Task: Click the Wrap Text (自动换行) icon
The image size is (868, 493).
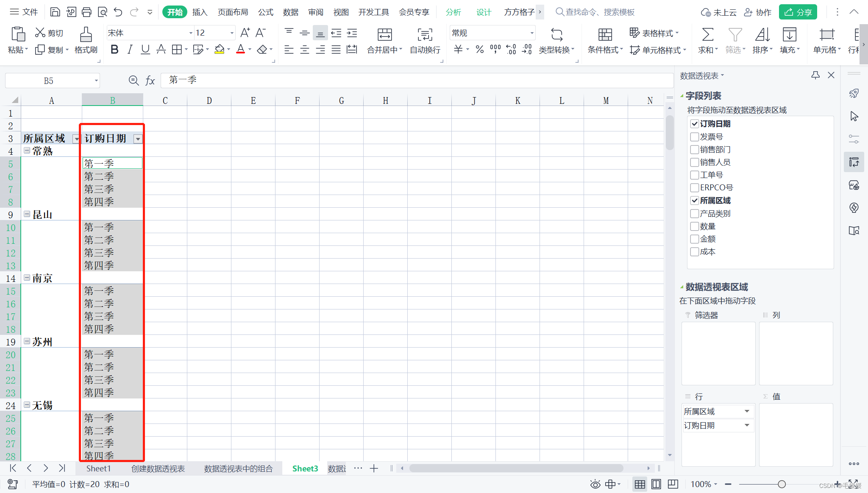Action: click(425, 34)
